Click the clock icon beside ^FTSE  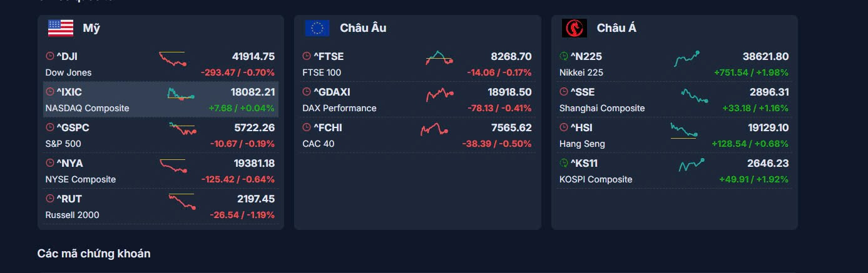pyautogui.click(x=307, y=56)
